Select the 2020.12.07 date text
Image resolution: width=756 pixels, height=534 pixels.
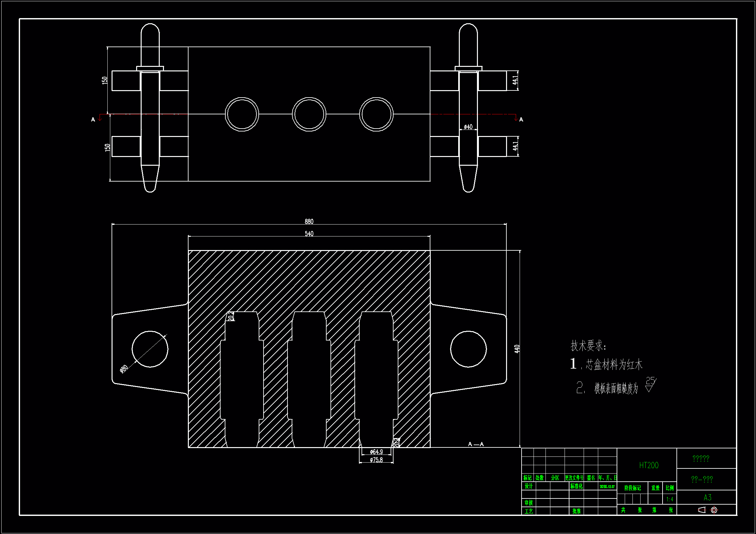pos(607,486)
